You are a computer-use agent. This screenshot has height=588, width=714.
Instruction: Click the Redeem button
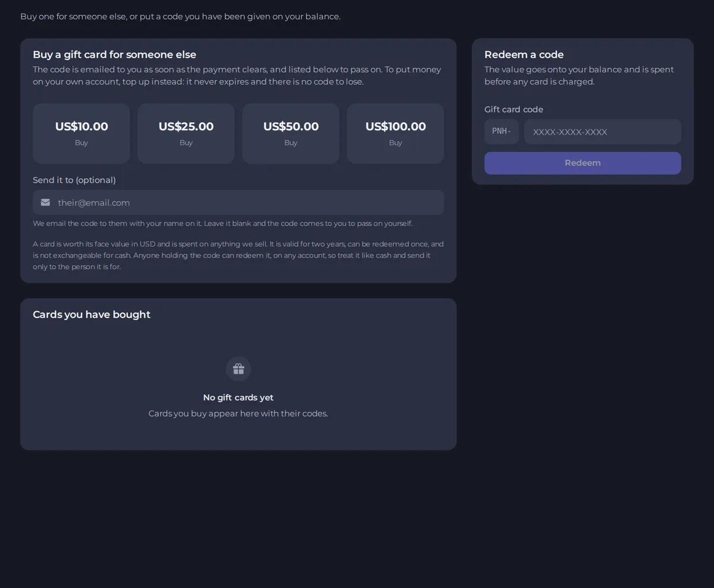583,163
